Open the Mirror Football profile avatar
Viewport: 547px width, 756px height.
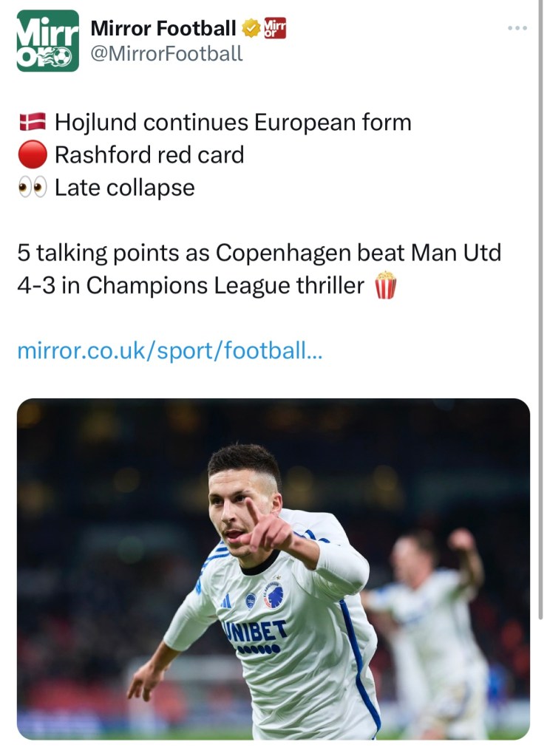[48, 41]
